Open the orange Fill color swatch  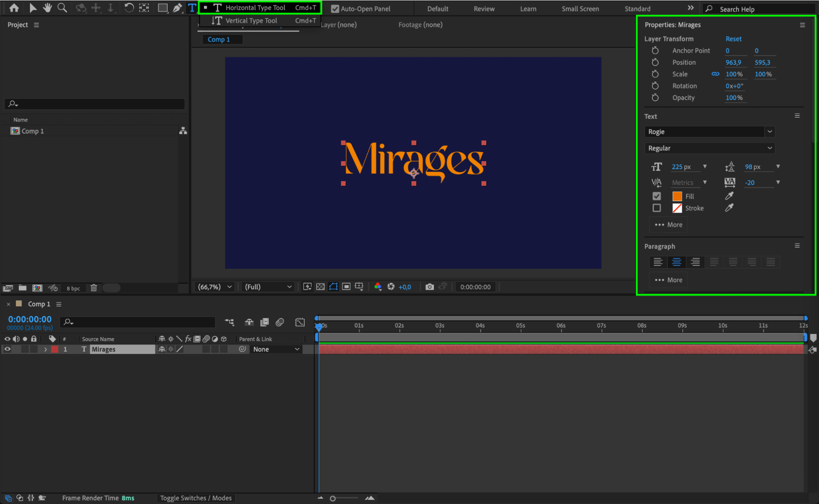(677, 196)
